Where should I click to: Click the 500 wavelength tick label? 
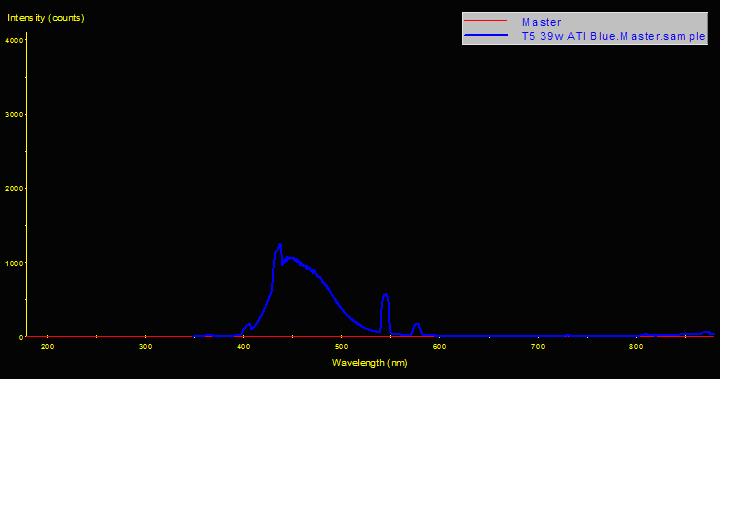[x=341, y=347]
